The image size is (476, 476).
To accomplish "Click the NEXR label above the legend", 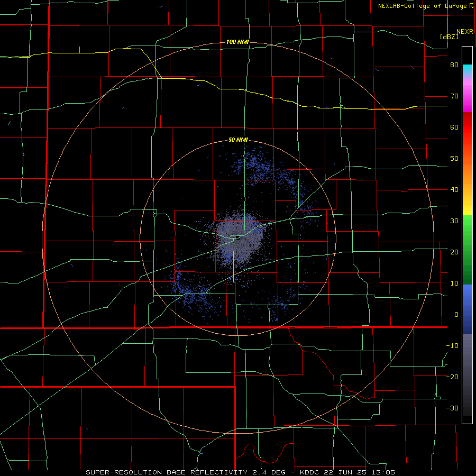I will (465, 32).
